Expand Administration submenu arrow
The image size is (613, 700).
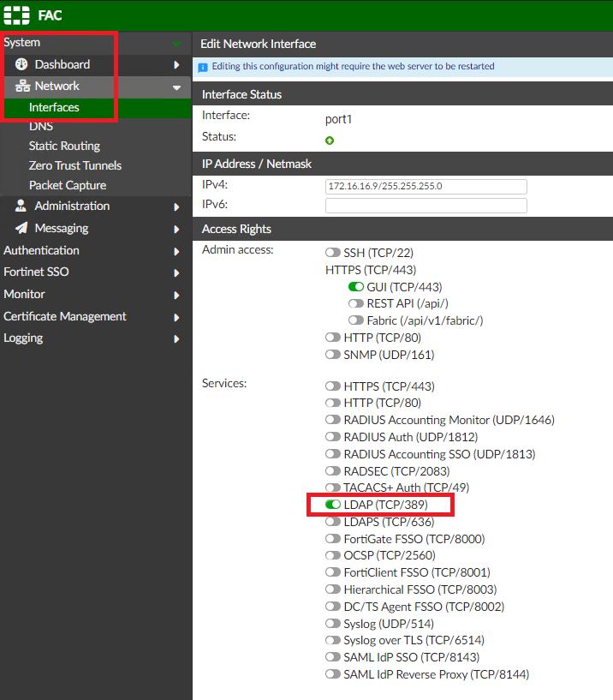pos(176,207)
